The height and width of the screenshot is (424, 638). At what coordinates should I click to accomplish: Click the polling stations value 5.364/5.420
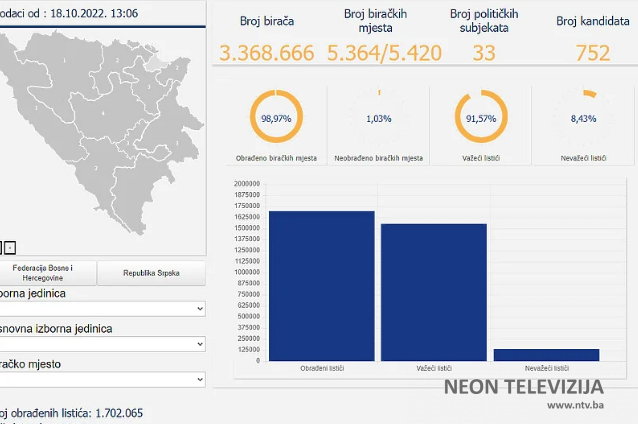click(384, 53)
